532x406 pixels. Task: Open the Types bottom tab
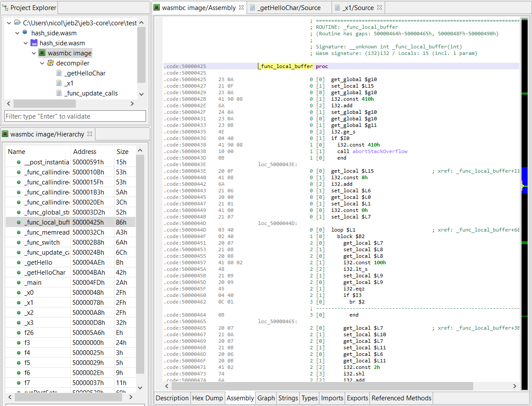click(x=309, y=398)
